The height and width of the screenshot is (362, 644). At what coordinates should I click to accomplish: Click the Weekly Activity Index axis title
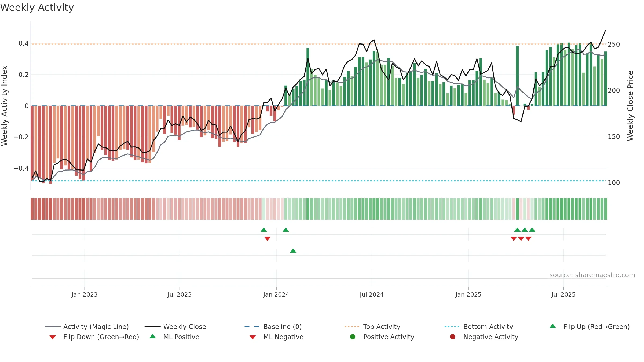pos(5,106)
